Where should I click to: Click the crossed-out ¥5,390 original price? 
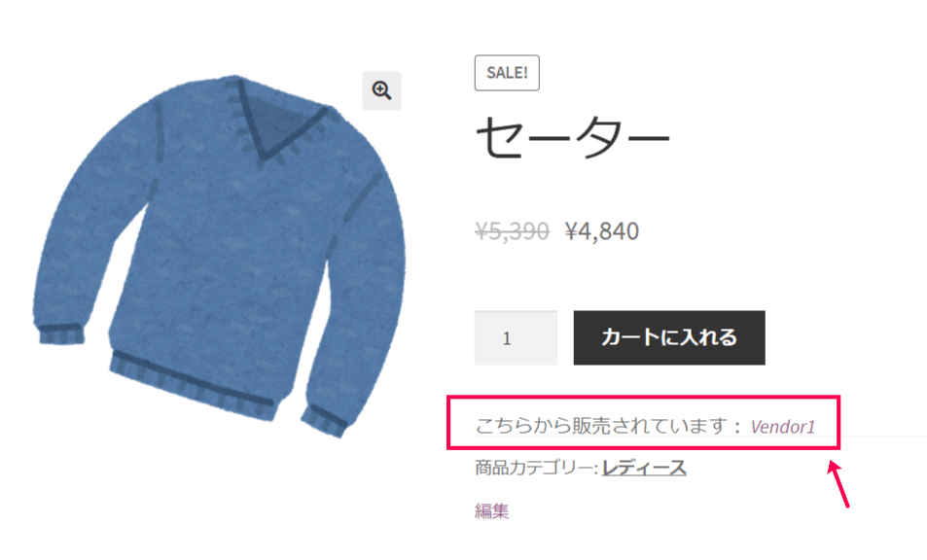[512, 231]
